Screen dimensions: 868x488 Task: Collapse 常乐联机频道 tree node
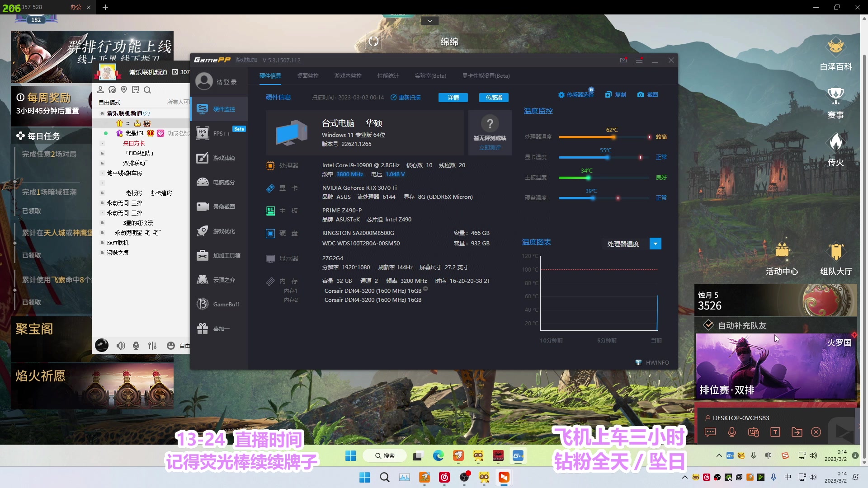(102, 113)
